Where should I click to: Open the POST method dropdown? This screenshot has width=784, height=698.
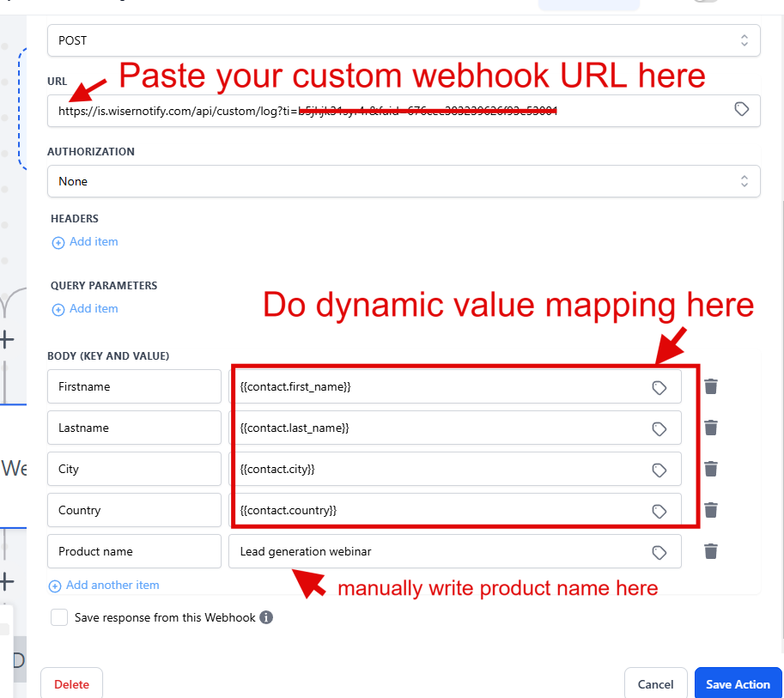point(404,40)
